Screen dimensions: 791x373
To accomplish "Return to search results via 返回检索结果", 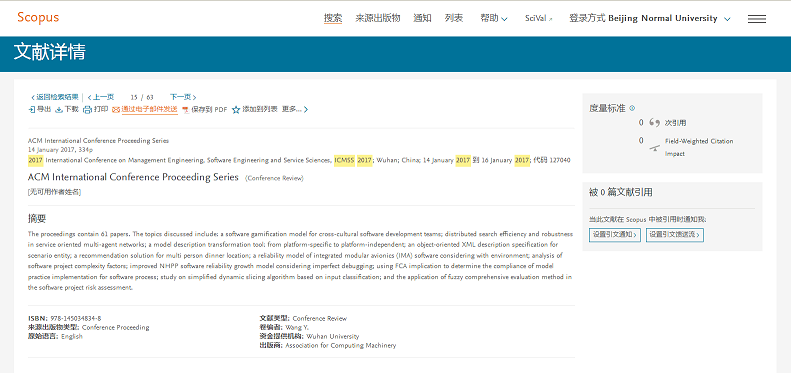I will point(55,97).
